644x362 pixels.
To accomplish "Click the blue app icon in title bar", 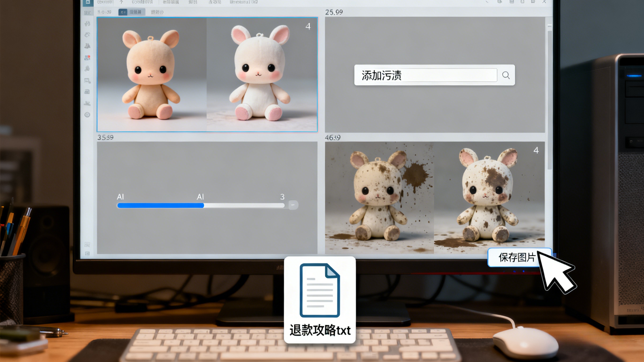I will click(x=88, y=2).
